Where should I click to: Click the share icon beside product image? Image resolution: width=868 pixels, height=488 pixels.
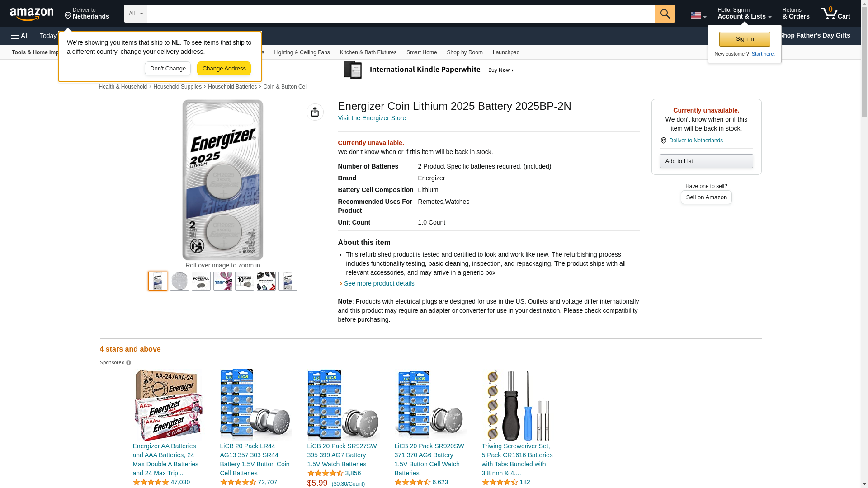click(315, 112)
